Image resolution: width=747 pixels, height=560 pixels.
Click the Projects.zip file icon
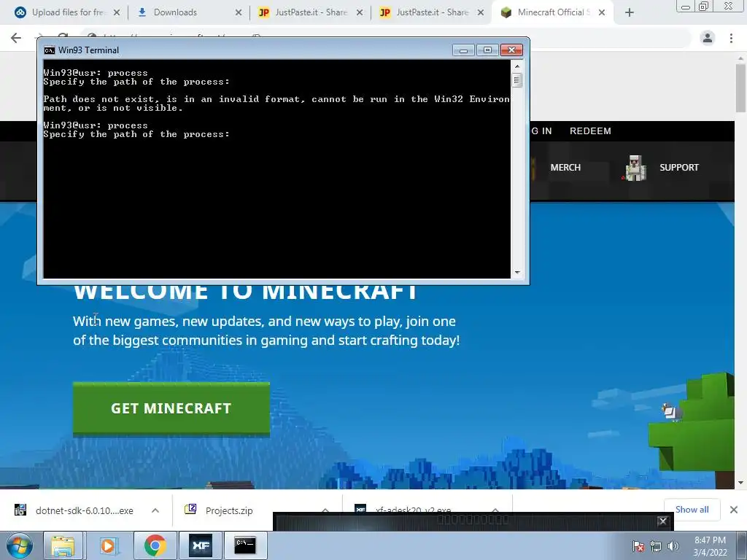[190, 510]
